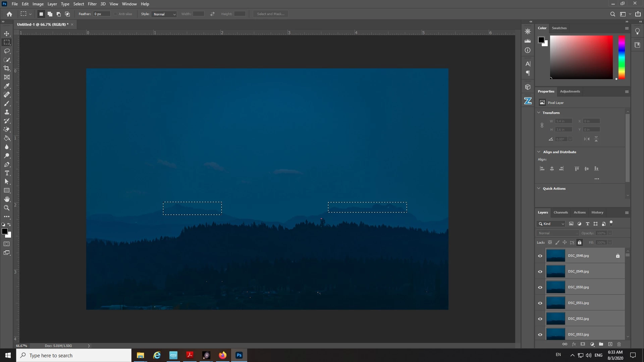
Task: Select the Eyedropper tool
Action: 7,86
